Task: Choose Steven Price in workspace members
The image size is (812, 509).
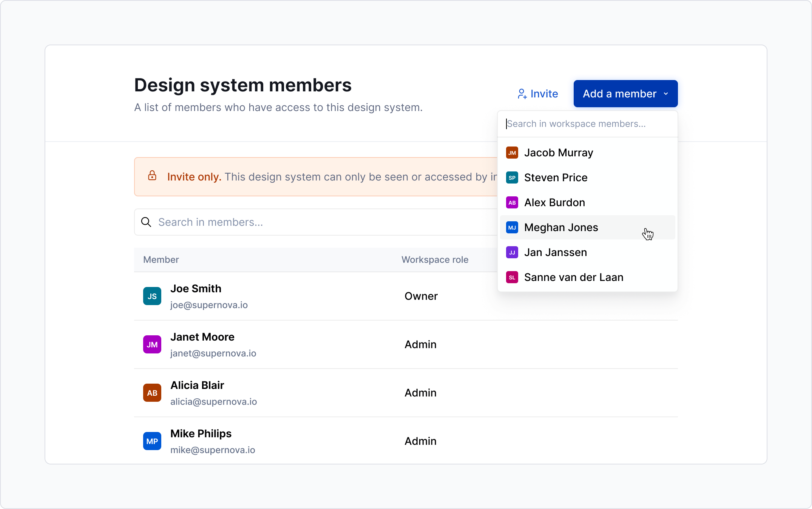Action: pos(556,177)
